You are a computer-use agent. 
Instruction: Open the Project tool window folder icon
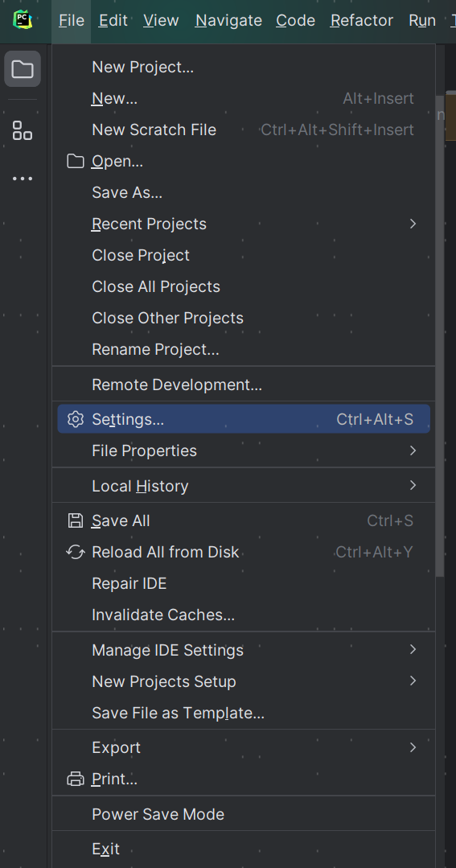coord(23,69)
